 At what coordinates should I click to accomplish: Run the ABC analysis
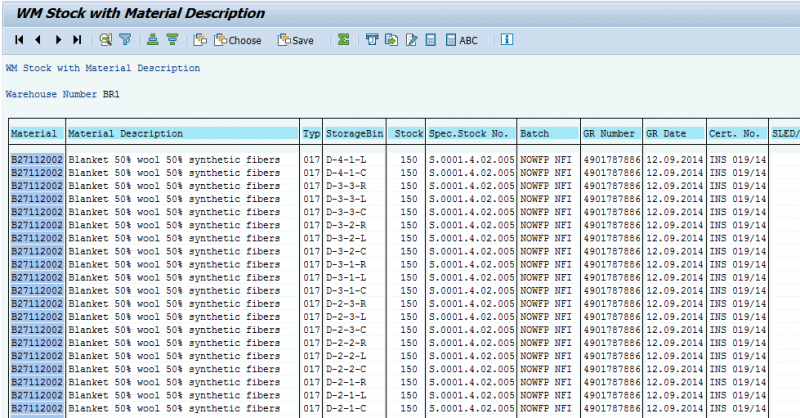461,40
